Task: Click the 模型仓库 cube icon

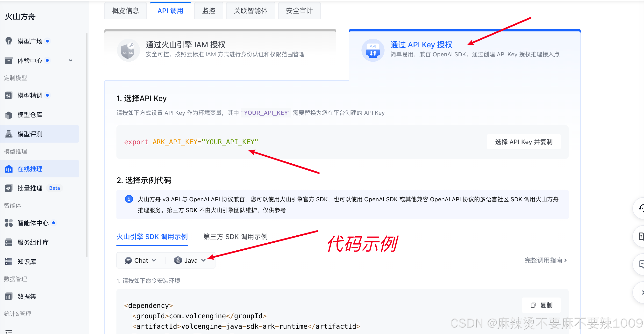Action: (9, 115)
